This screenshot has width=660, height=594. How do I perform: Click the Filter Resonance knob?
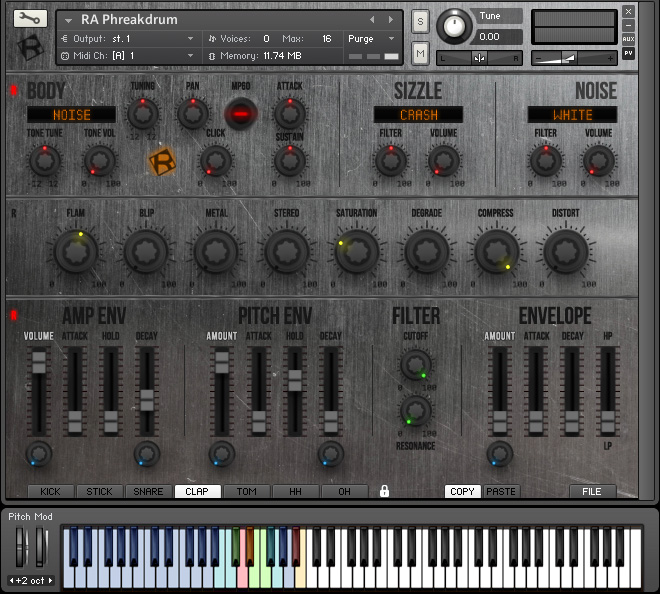pos(415,410)
